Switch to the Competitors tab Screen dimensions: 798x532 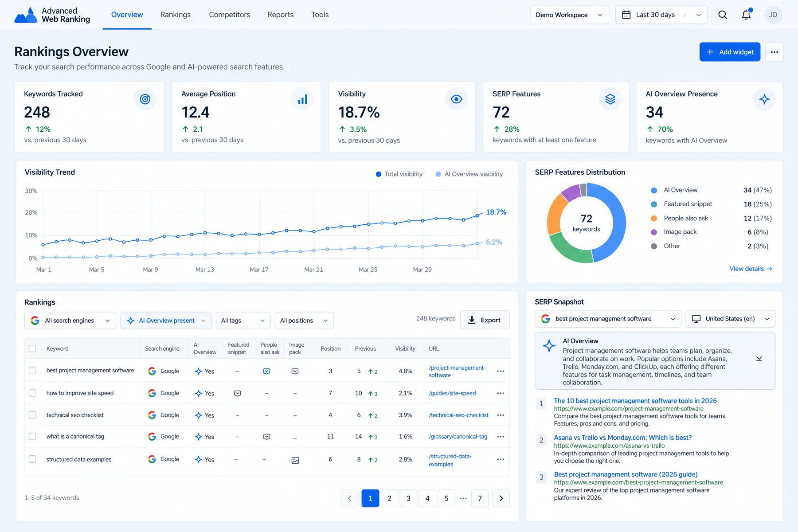(229, 15)
